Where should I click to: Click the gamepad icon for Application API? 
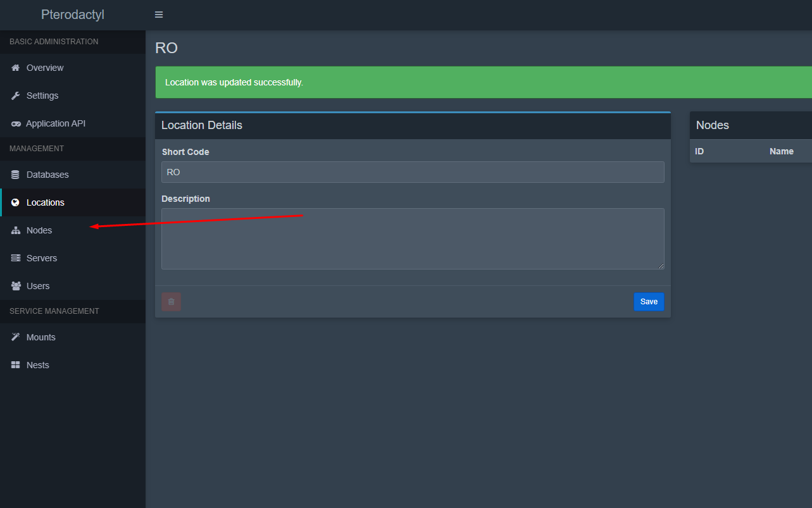pyautogui.click(x=16, y=124)
